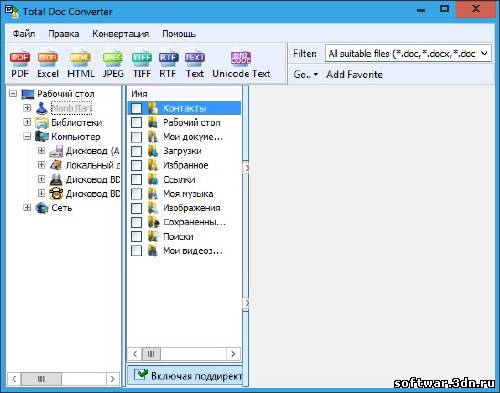This screenshot has width=500, height=393.
Task: Open the Правка menu
Action: point(64,34)
